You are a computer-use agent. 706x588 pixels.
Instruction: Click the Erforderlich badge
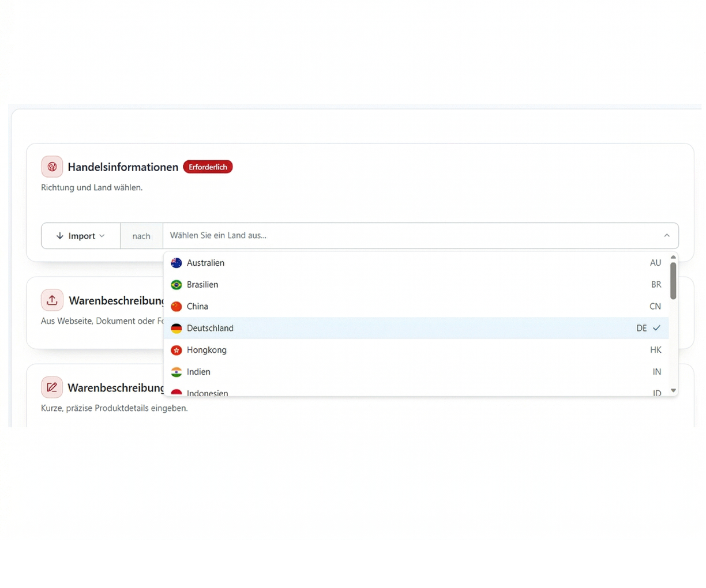coord(208,167)
